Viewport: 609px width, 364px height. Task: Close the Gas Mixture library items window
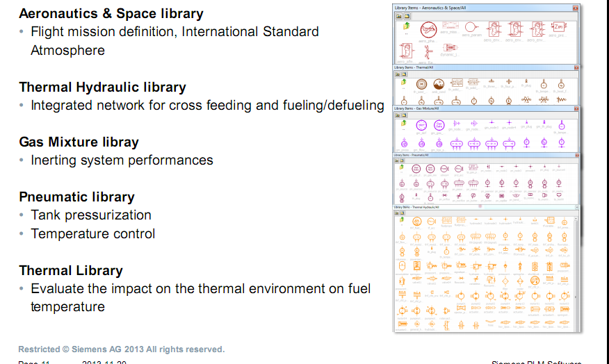(576, 108)
